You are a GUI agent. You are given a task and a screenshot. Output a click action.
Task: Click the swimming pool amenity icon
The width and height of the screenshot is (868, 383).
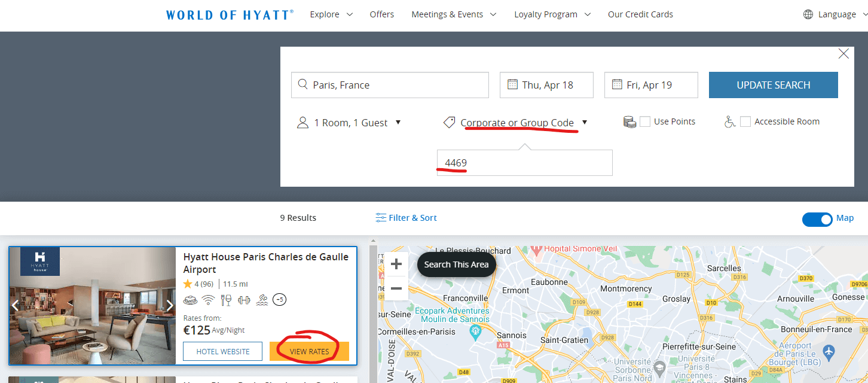pos(262,300)
